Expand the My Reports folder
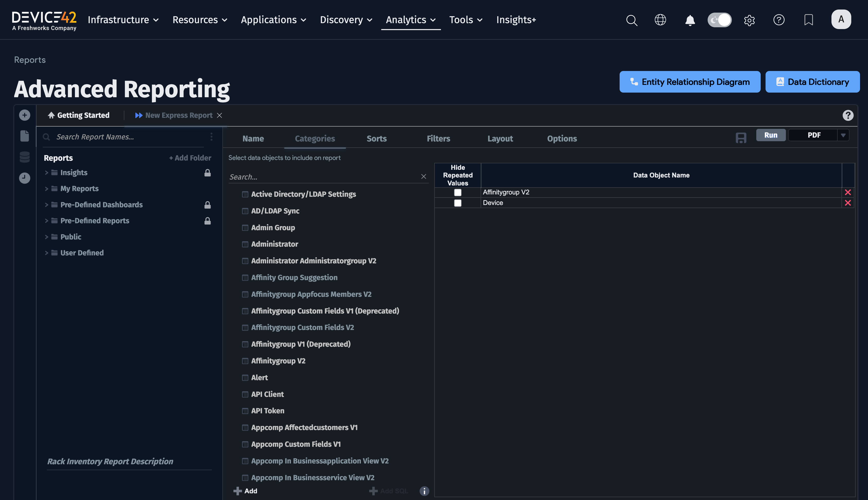Screen dimensions: 868x500 46,189
